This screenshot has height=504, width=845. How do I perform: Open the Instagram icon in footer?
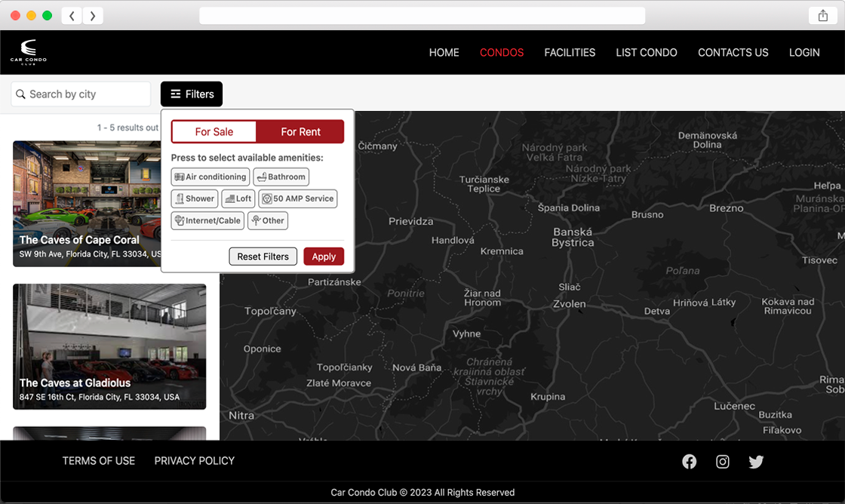click(x=723, y=462)
